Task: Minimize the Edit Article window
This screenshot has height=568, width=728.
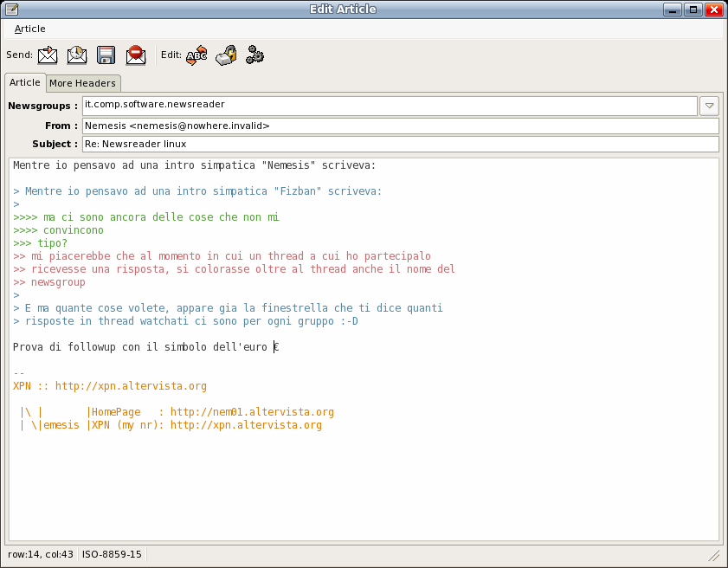Action: 673,10
